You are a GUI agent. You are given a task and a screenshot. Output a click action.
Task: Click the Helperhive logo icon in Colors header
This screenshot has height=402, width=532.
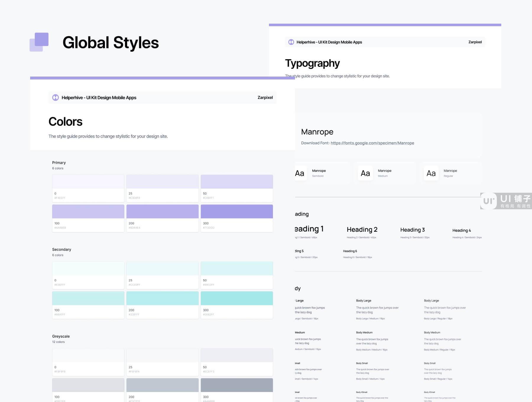click(x=56, y=98)
